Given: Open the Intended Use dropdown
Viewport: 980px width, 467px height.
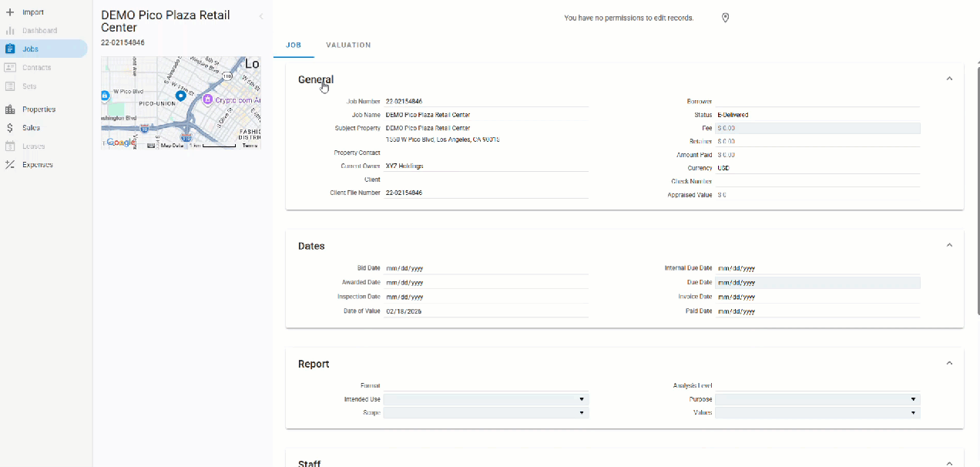Looking at the screenshot, I should [485, 399].
